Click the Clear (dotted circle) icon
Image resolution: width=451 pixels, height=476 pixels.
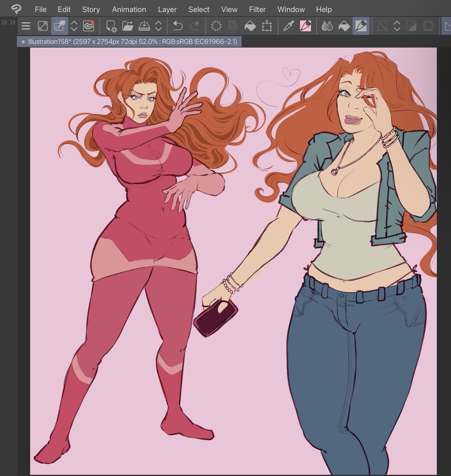pyautogui.click(x=216, y=26)
